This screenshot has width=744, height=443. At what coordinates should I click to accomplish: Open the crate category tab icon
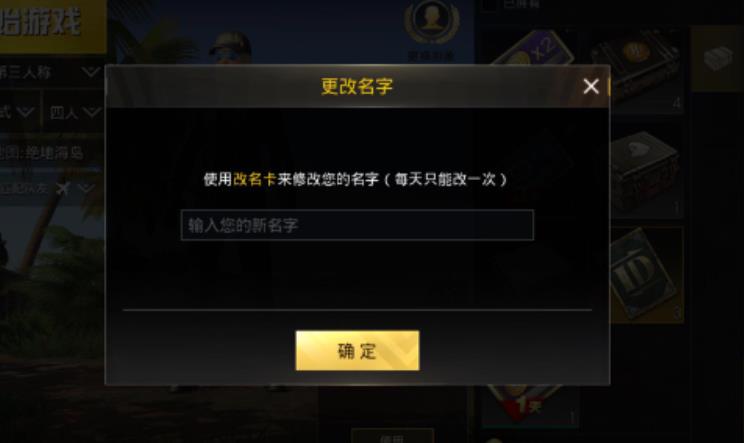[x=717, y=58]
